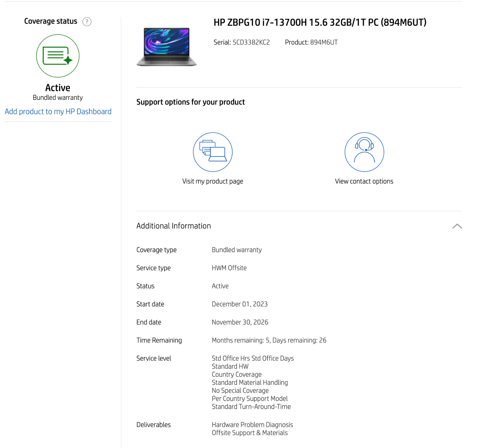
Task: Click the Start date label
Action: pyautogui.click(x=150, y=304)
